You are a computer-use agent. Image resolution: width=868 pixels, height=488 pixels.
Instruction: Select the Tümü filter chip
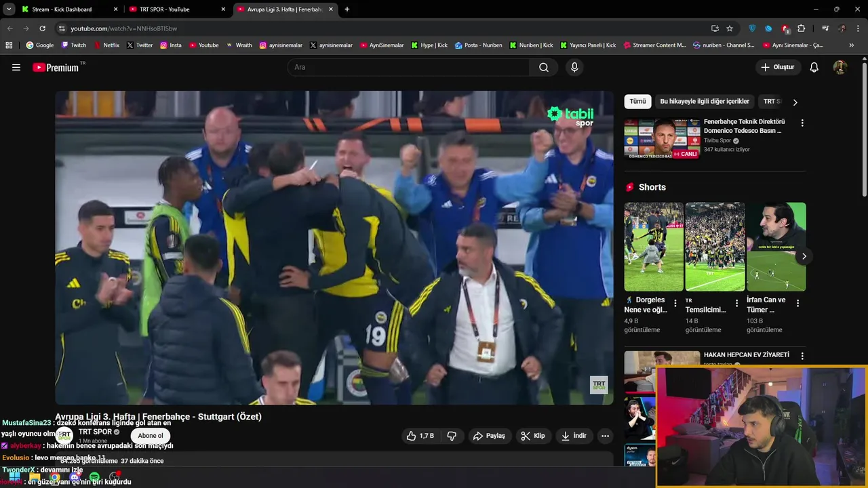pyautogui.click(x=637, y=102)
